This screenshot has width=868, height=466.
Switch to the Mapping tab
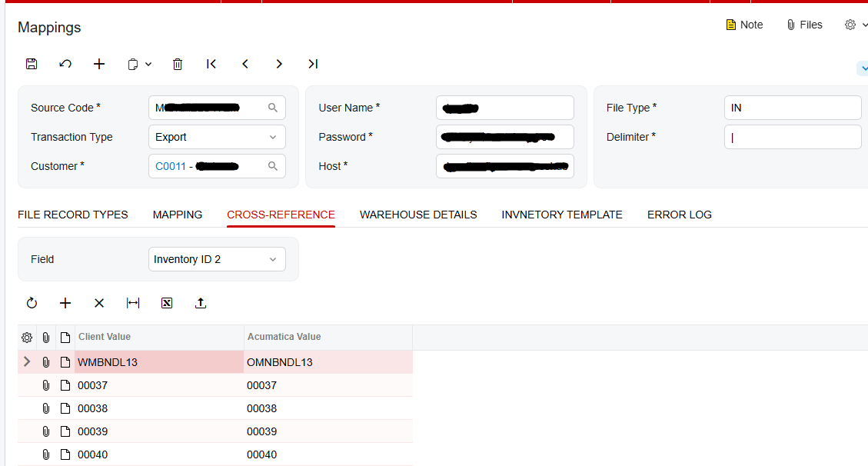[178, 215]
